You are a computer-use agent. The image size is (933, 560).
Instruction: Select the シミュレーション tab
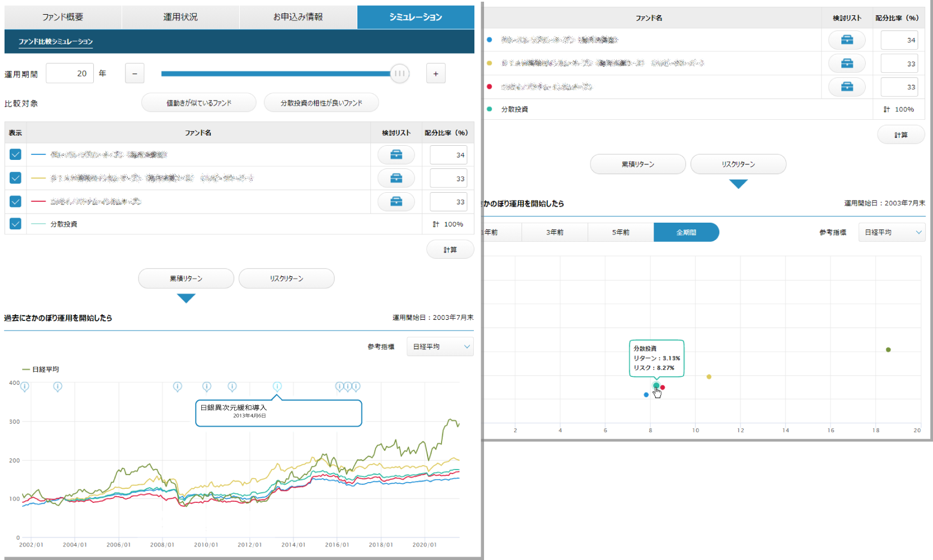(x=416, y=17)
